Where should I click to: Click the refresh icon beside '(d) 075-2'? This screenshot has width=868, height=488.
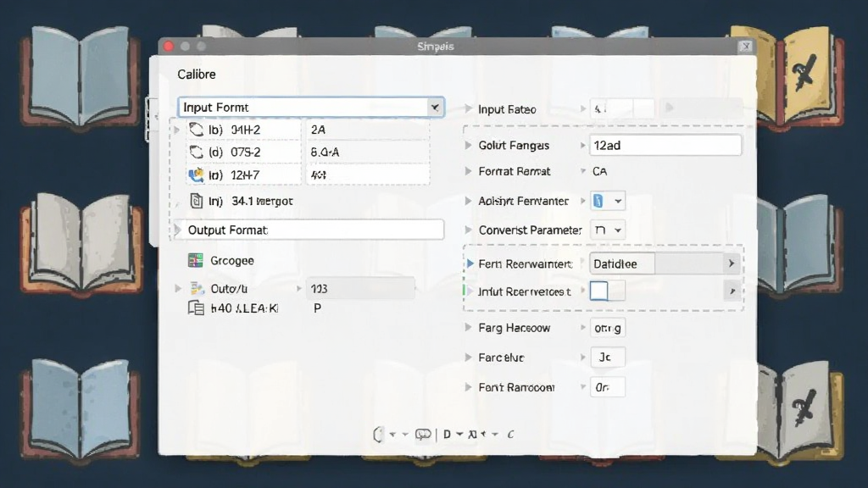[197, 152]
